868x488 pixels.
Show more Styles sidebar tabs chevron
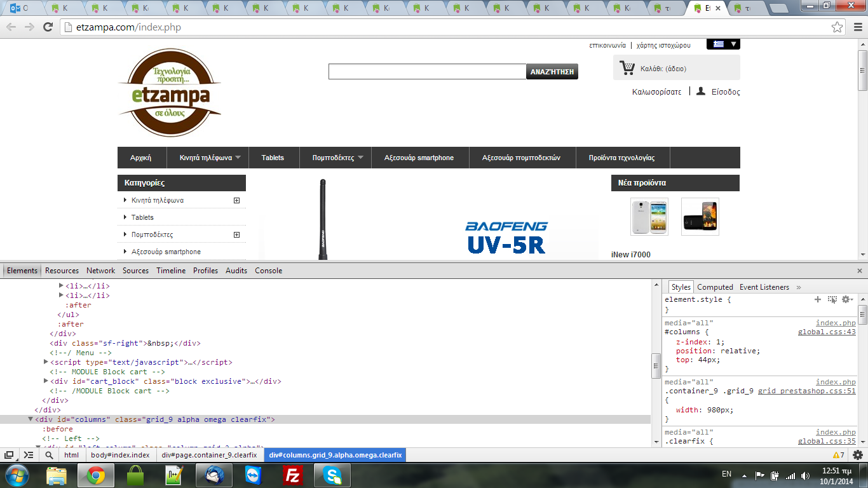799,287
